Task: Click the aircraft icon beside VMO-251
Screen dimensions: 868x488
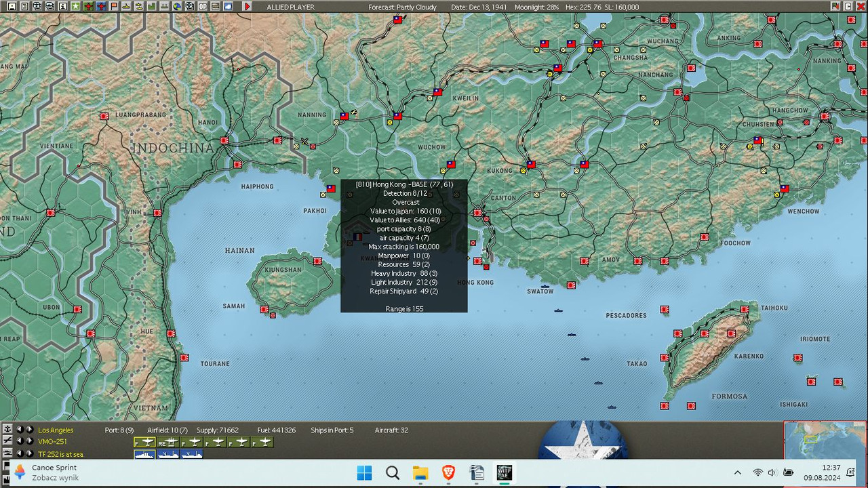Action: (7, 441)
